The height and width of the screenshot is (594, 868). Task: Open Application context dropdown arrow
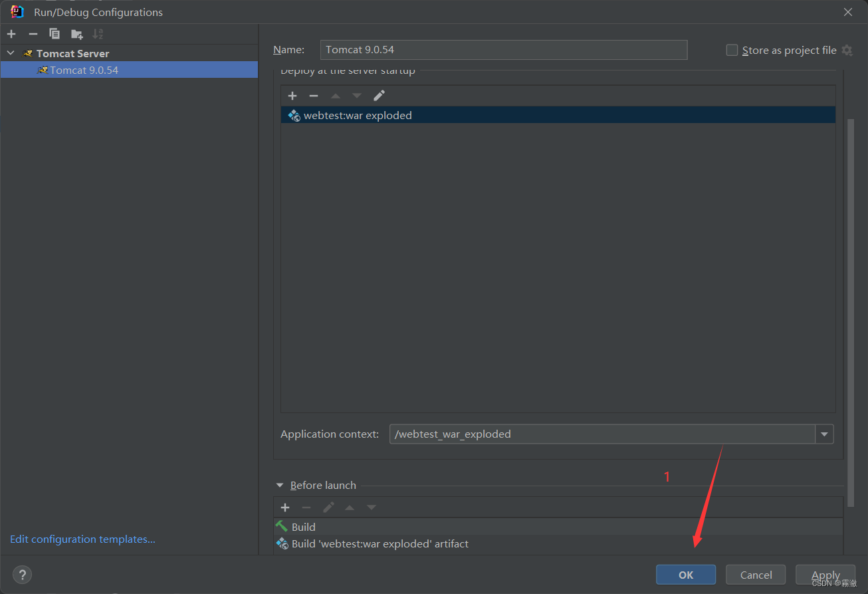[x=825, y=434]
